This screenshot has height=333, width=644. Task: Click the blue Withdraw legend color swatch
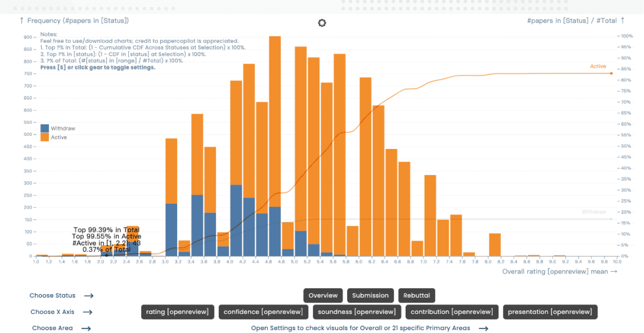click(x=44, y=128)
